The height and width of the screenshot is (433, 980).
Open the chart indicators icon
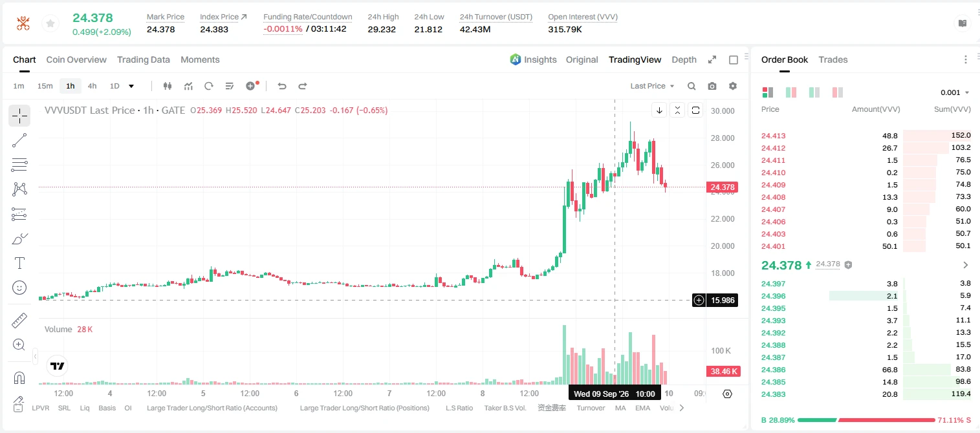(x=188, y=86)
